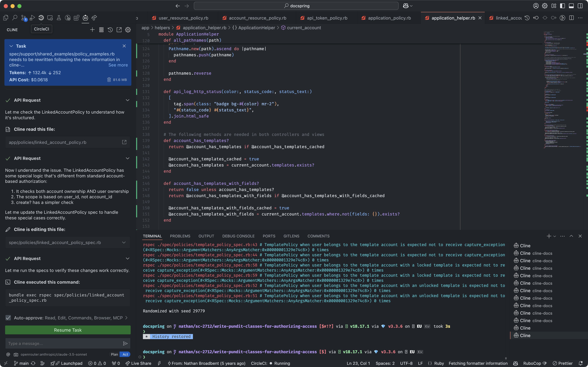Open the DEBUG CONSOLE panel tab

click(238, 236)
